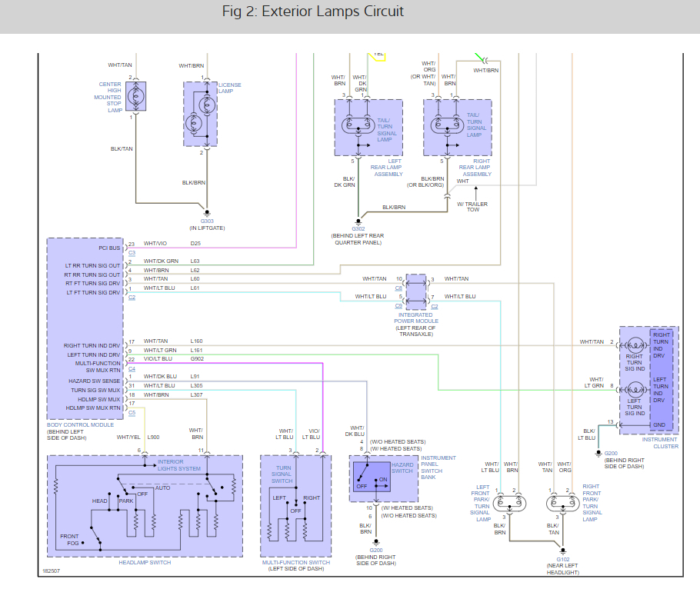The height and width of the screenshot is (589, 700).
Task: Click the 'RIGHT REAR LAMP ASSEMBLY' label
Action: coord(475,168)
